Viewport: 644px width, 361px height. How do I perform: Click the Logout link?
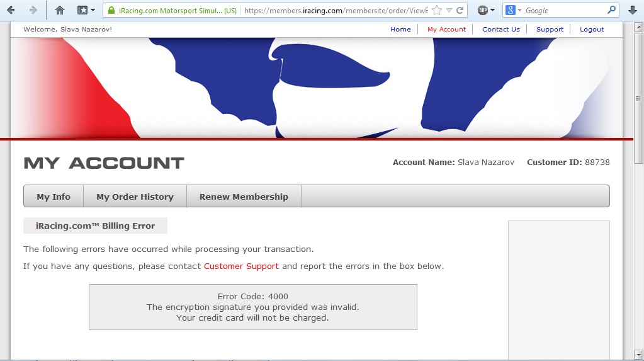[x=591, y=30]
